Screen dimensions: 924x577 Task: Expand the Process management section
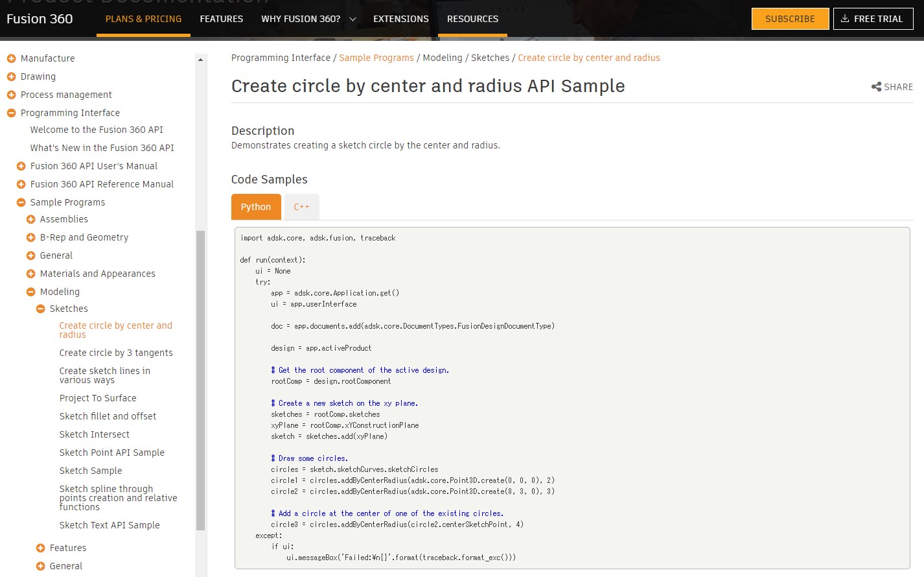click(x=11, y=95)
